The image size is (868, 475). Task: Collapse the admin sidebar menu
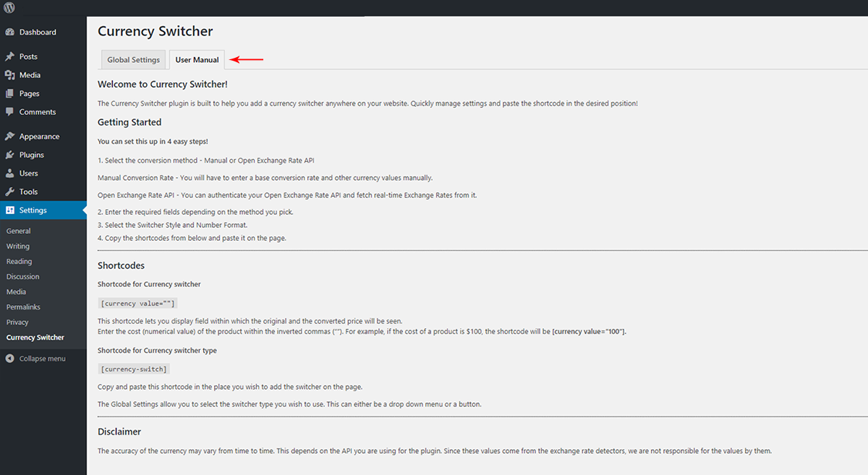coord(36,359)
